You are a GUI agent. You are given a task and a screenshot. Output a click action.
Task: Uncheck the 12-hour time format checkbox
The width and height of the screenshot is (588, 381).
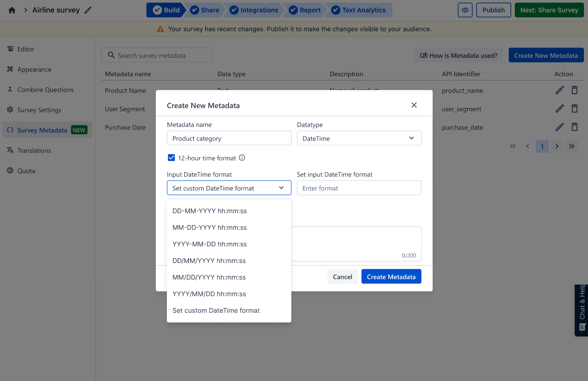coord(171,158)
